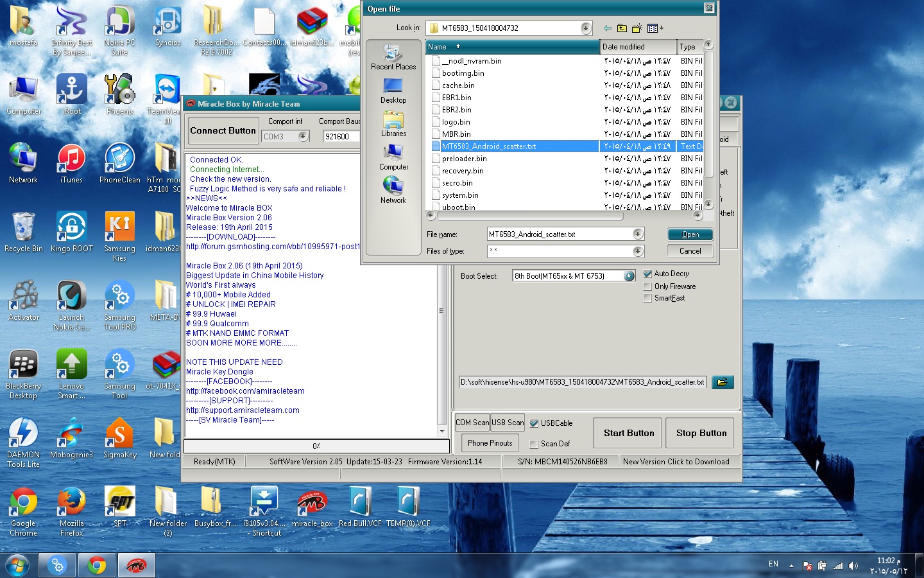Viewport: 924px width, 578px height.
Task: Expand the File name dropdown
Action: click(638, 234)
